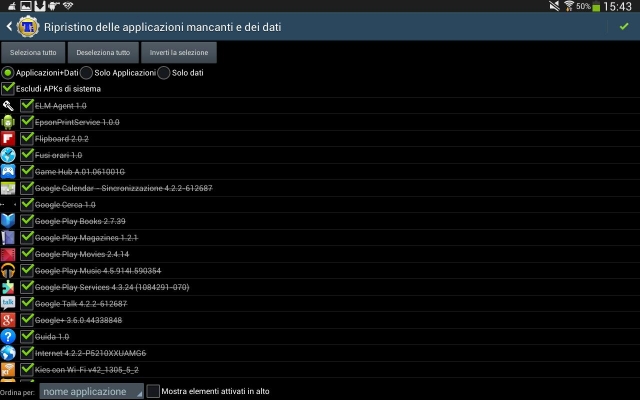Uncheck the ELM Agent 1.0 checkbox

click(x=27, y=105)
